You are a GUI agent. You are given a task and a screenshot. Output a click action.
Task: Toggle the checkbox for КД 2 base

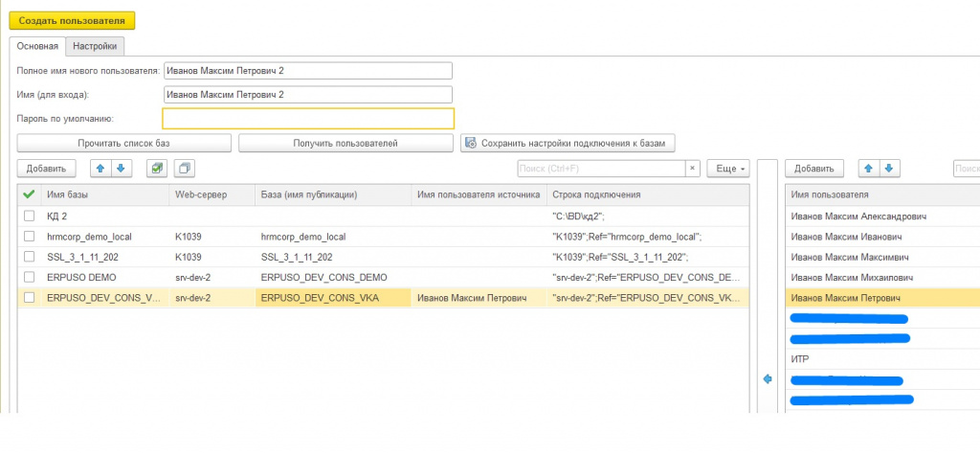pyautogui.click(x=29, y=216)
